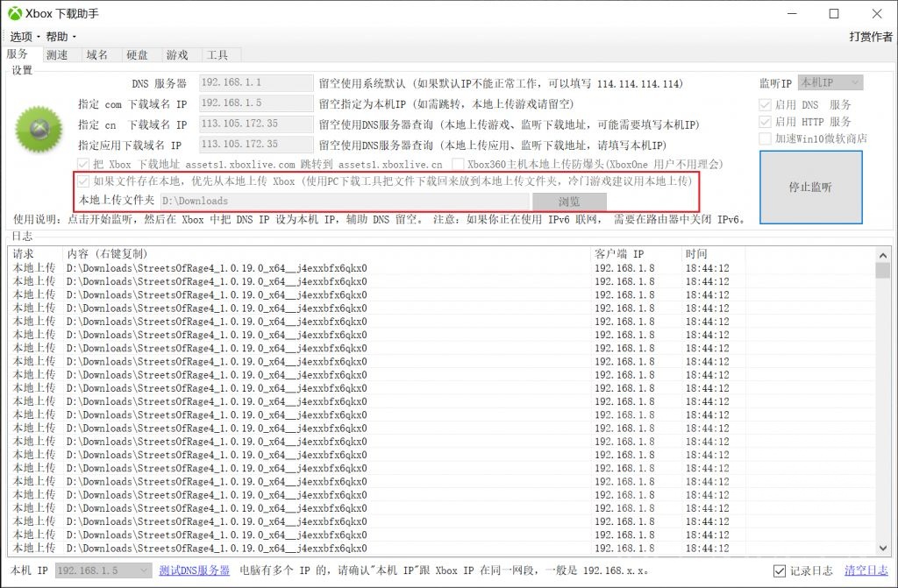898x588 pixels.
Task: Click the 清空日志 link
Action: tap(867, 570)
